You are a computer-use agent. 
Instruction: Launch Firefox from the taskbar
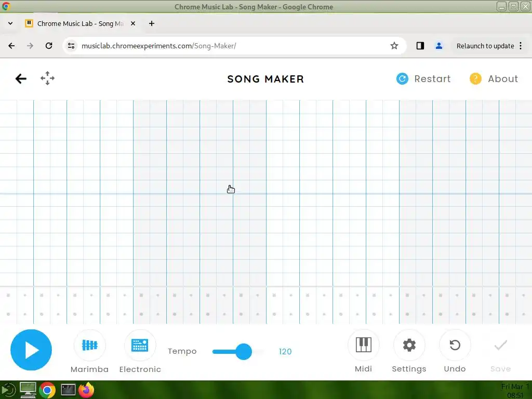tap(87, 390)
